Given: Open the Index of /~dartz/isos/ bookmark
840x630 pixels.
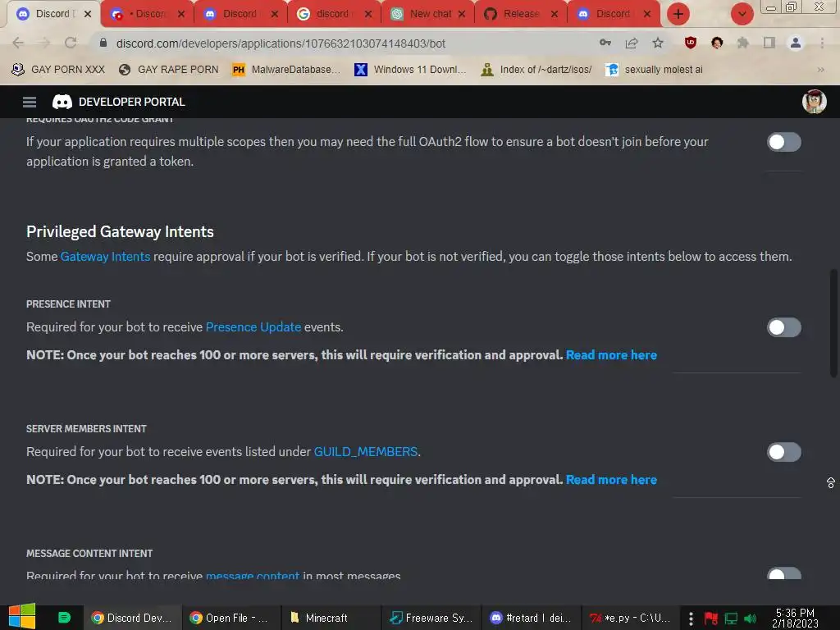Looking at the screenshot, I should tap(536, 70).
